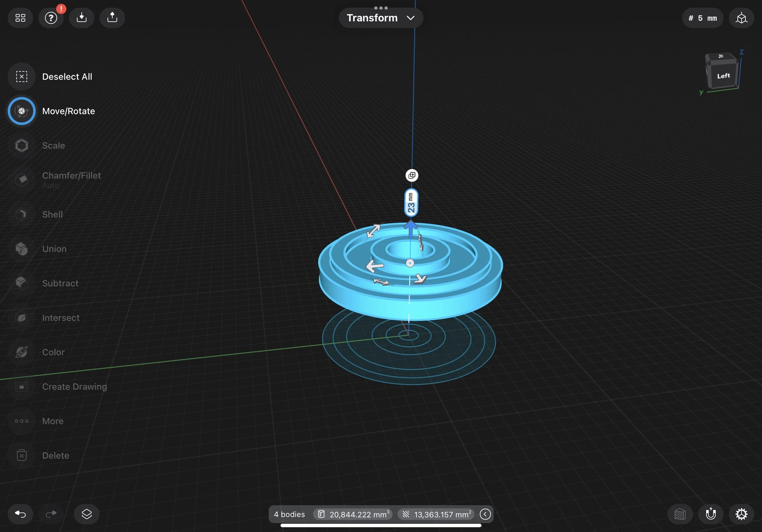Click the redo arrow button
Image resolution: width=762 pixels, height=532 pixels.
[x=51, y=514]
